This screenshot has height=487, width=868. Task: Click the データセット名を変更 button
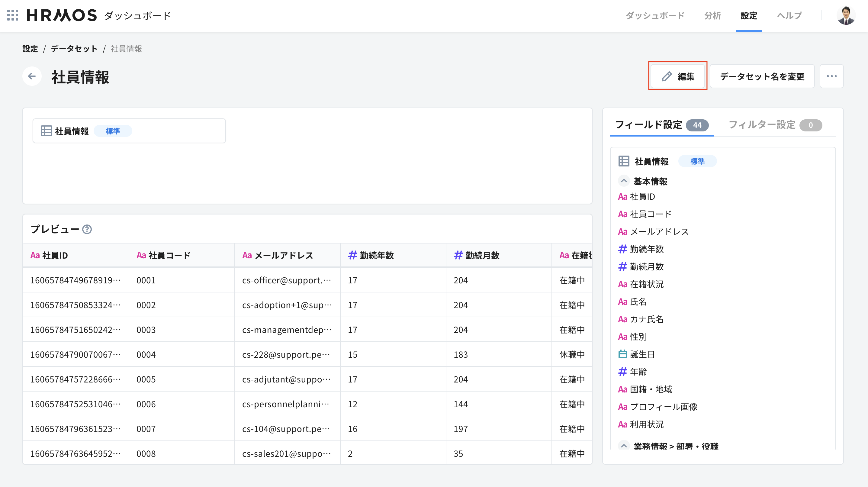(x=762, y=76)
